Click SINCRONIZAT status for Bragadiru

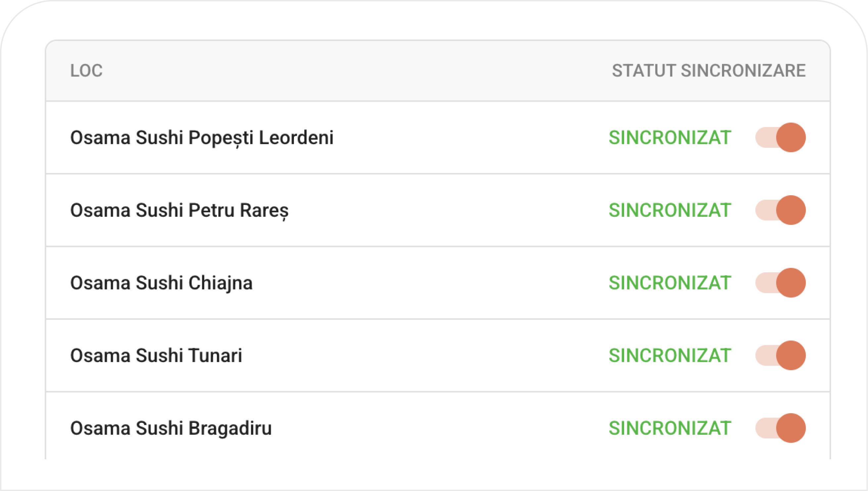(x=670, y=428)
